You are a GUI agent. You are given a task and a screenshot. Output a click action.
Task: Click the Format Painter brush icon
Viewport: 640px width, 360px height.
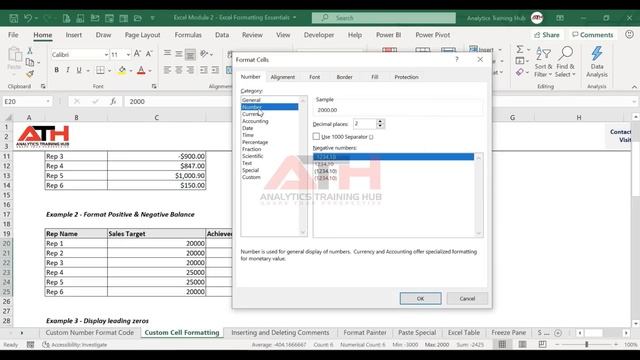click(x=30, y=74)
